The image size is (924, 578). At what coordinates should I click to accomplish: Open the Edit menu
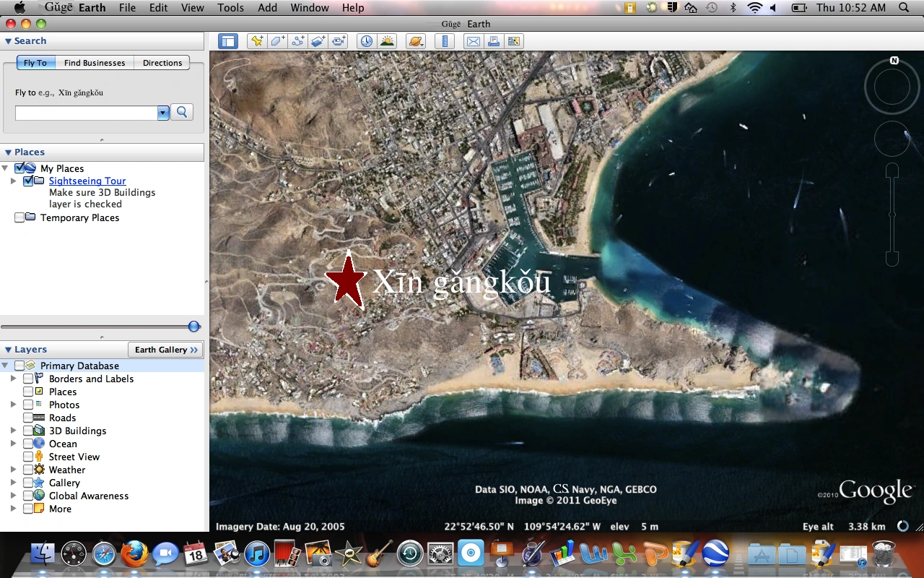(x=159, y=8)
